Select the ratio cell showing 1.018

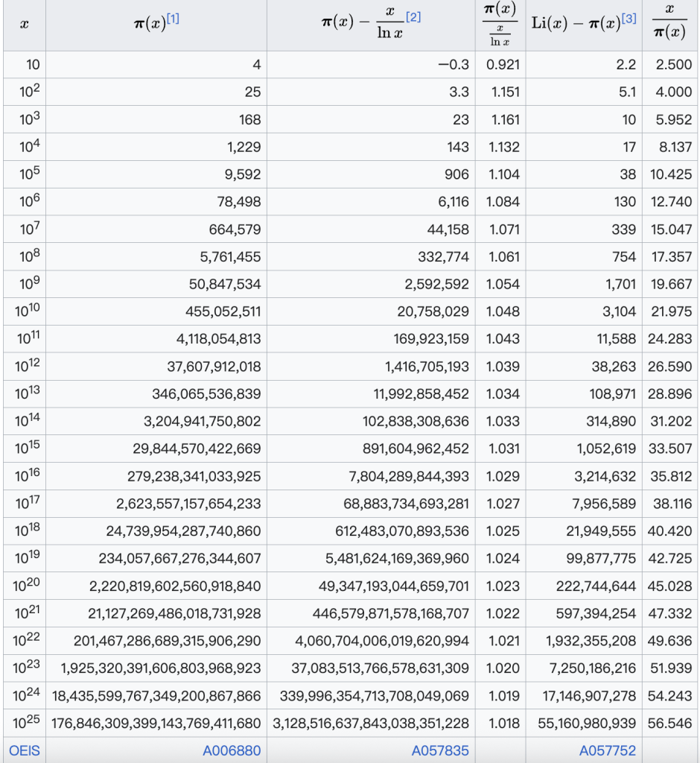click(503, 724)
